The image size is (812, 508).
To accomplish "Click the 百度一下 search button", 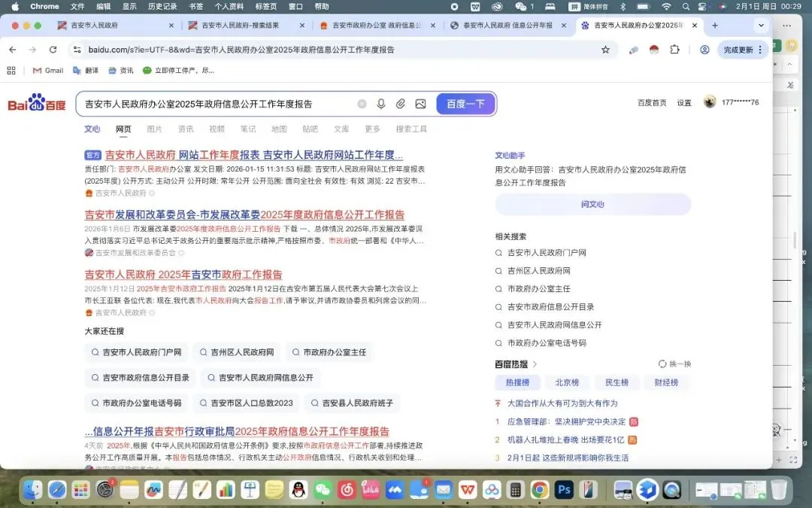I will point(465,104).
